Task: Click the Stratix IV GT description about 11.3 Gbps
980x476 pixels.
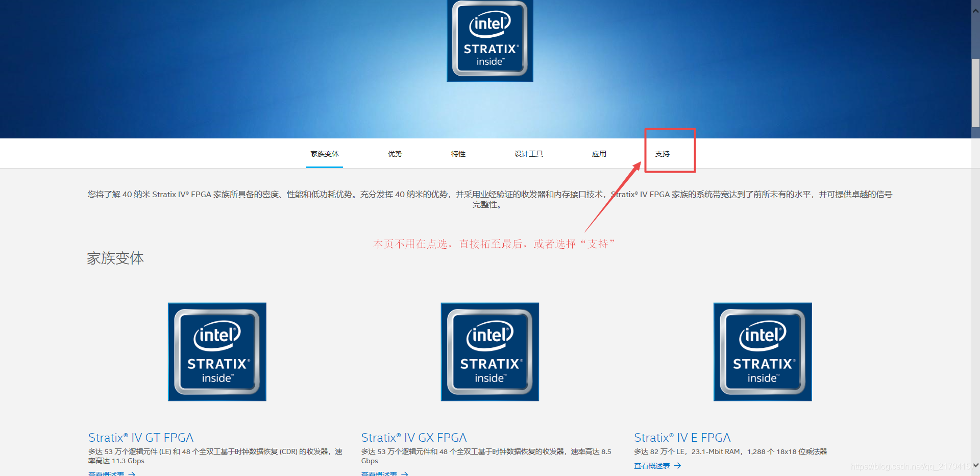Action: [215, 456]
